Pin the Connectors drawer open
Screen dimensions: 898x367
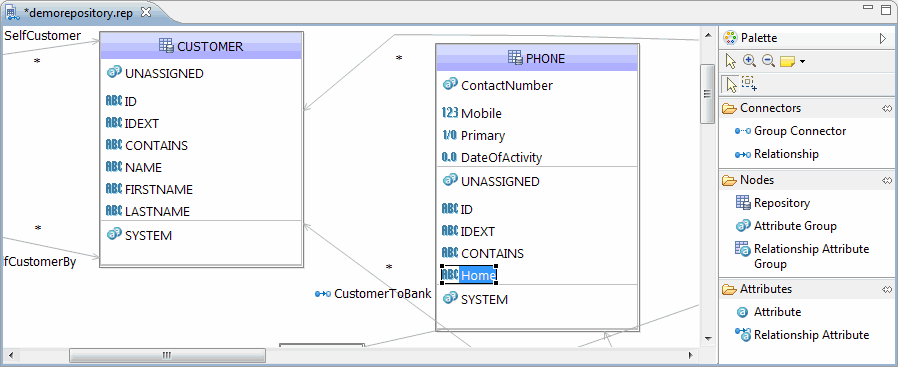[887, 108]
